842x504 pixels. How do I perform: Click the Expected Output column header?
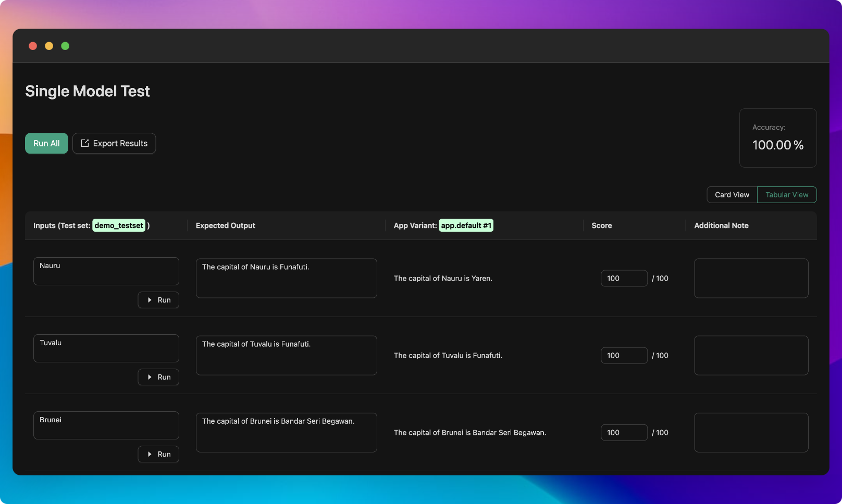pos(226,225)
